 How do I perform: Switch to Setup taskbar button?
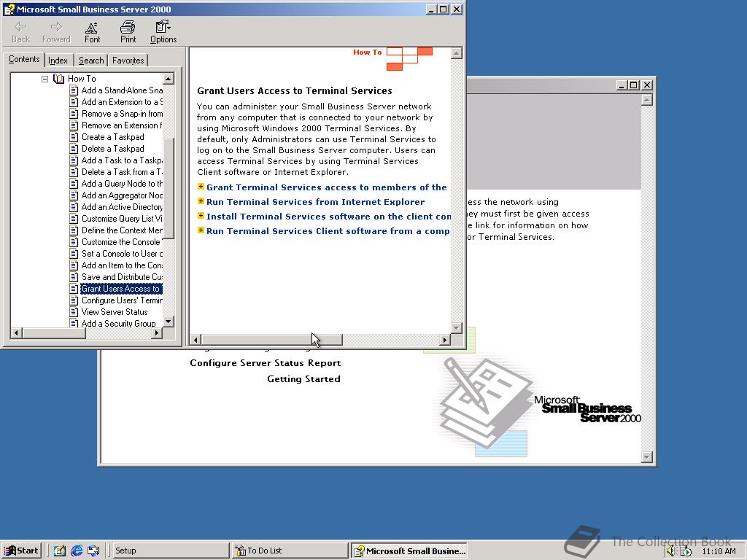(170, 551)
